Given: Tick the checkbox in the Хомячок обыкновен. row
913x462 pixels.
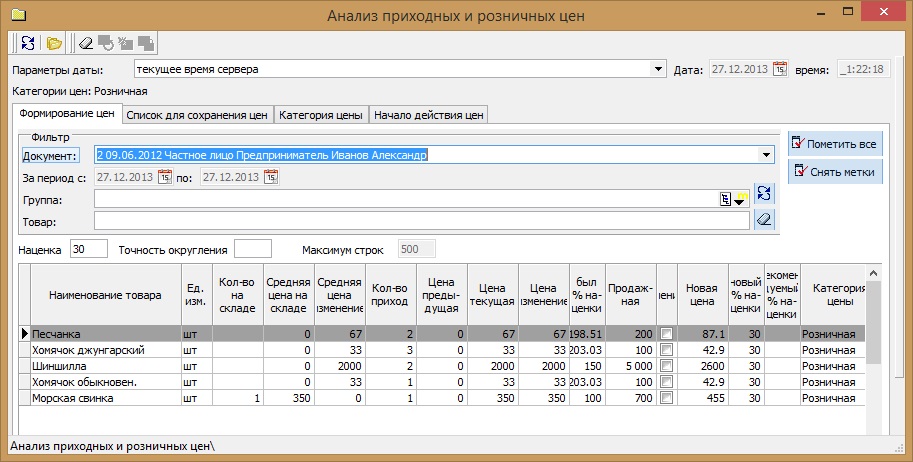Looking at the screenshot, I should point(667,382).
